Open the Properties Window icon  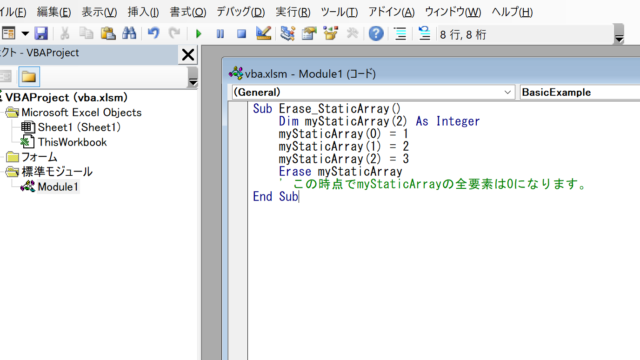coord(309,33)
